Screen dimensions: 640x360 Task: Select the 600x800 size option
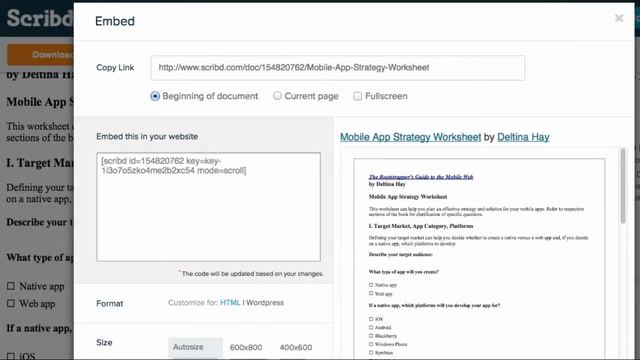(x=246, y=347)
